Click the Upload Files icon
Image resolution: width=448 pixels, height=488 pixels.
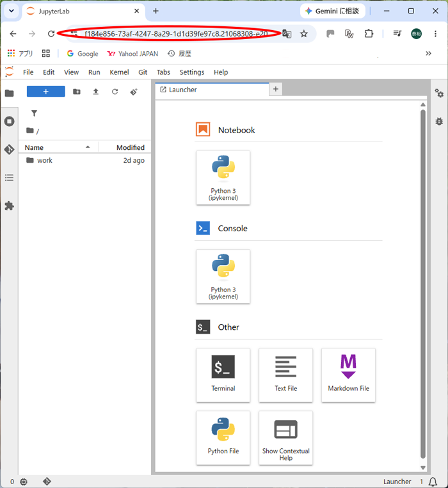tap(96, 92)
